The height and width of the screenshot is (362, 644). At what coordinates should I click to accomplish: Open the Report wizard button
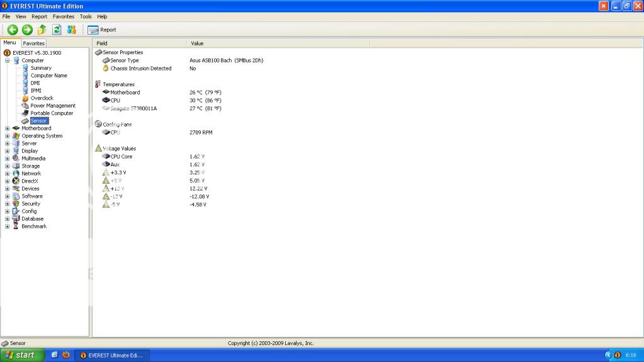click(x=102, y=30)
